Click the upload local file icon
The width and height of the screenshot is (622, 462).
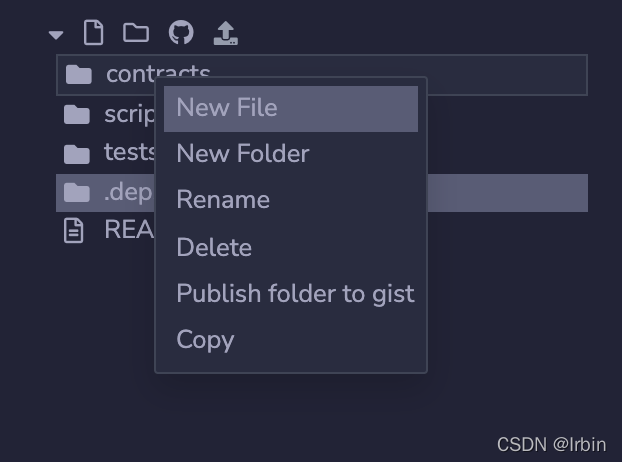tap(226, 34)
